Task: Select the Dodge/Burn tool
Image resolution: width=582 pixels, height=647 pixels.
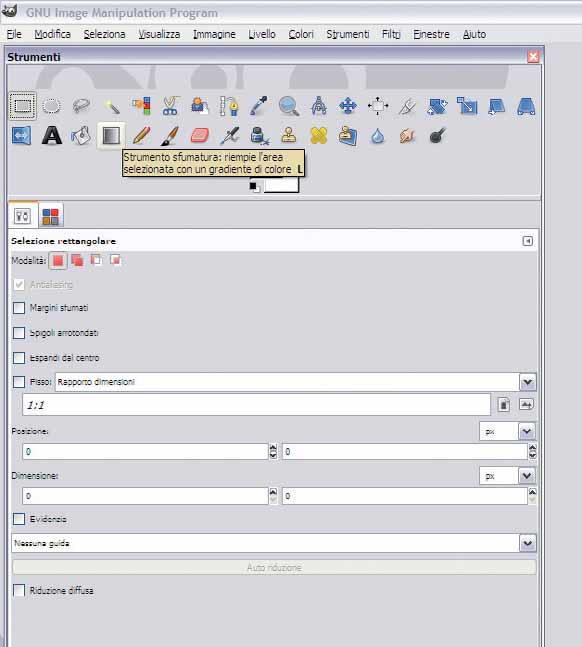Action: pyautogui.click(x=437, y=135)
